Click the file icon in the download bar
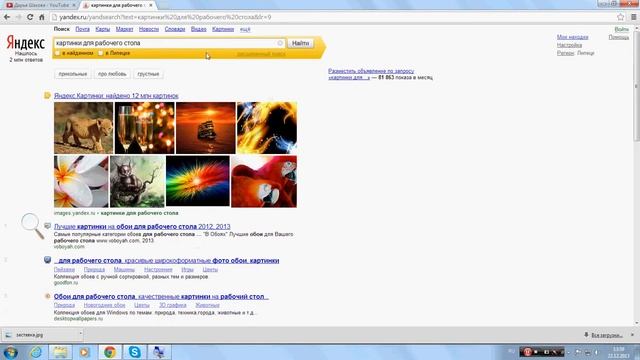640x360 pixels. click(8, 335)
